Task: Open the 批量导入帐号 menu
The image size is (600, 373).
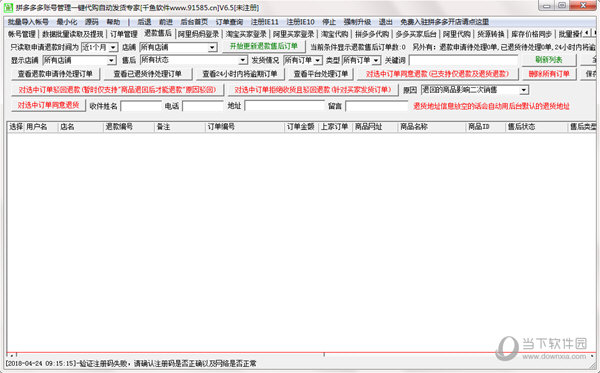Action: click(x=28, y=22)
